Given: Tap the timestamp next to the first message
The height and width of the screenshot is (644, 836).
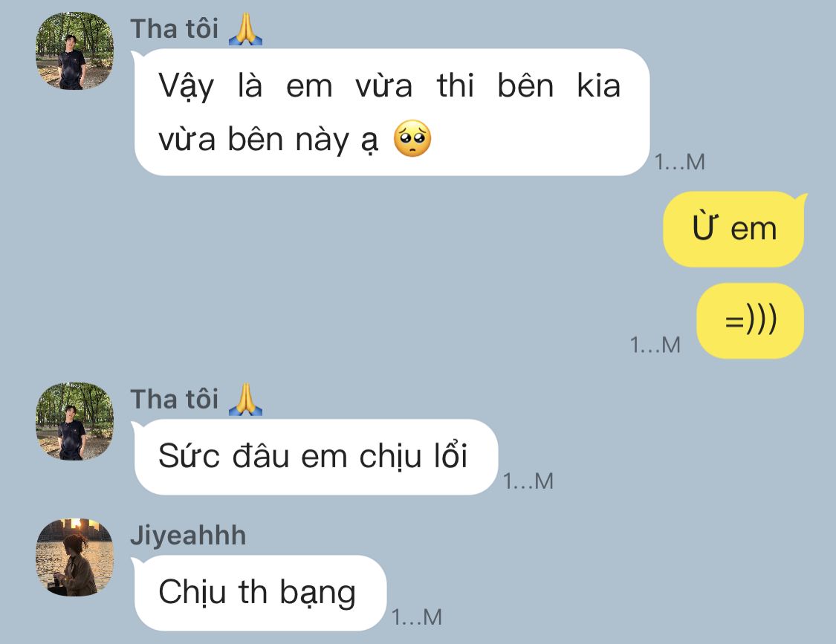Looking at the screenshot, I should (680, 162).
